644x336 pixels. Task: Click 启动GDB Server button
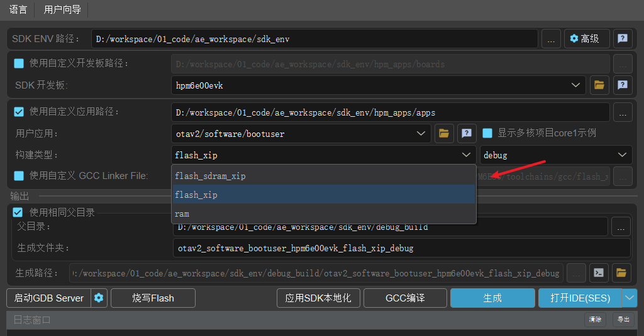(x=49, y=298)
